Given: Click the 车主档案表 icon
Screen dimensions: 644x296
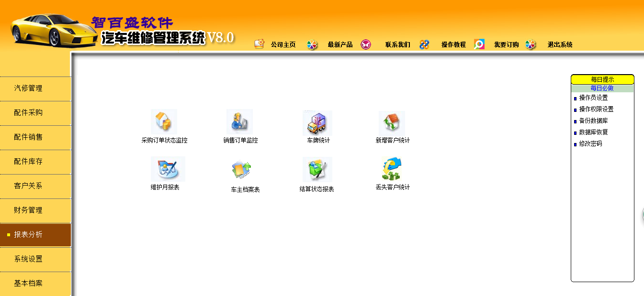Looking at the screenshot, I should tap(242, 170).
